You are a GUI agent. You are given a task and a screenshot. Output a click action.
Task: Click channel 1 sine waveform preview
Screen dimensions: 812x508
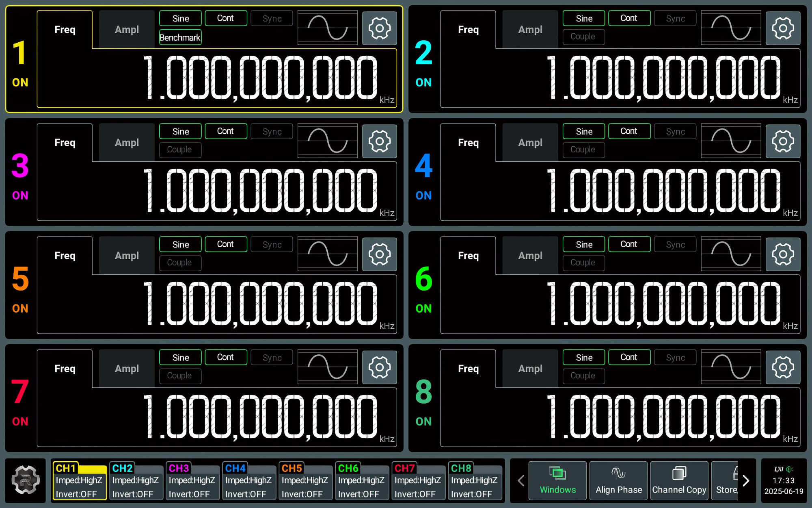(328, 28)
